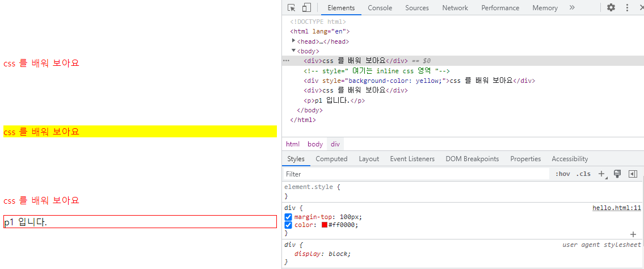Open DevTools settings gear
644x269 pixels.
611,7
